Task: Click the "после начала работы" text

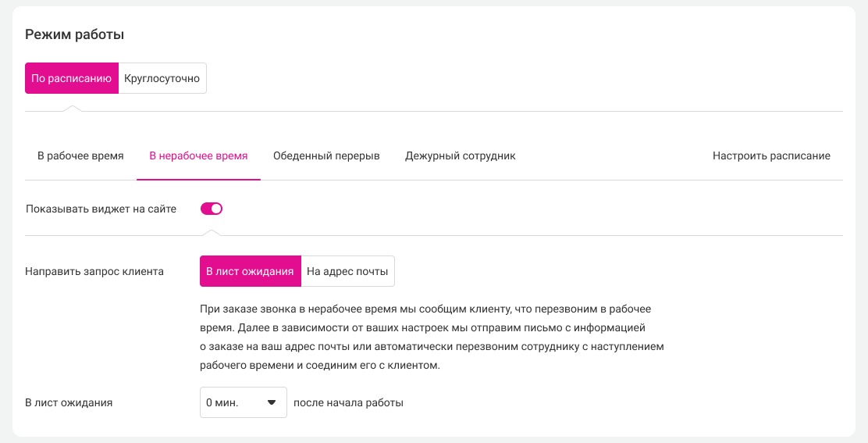Action: pyautogui.click(x=348, y=403)
